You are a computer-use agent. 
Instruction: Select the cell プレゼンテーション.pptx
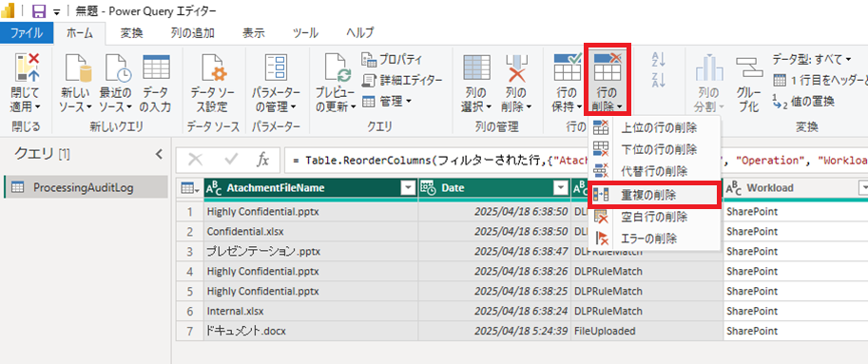(311, 251)
